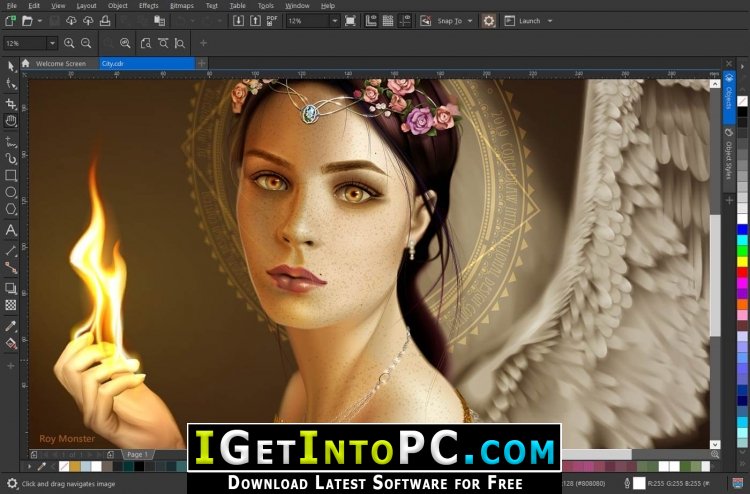750x494 pixels.
Task: Pick the Rectangle tool
Action: click(11, 176)
